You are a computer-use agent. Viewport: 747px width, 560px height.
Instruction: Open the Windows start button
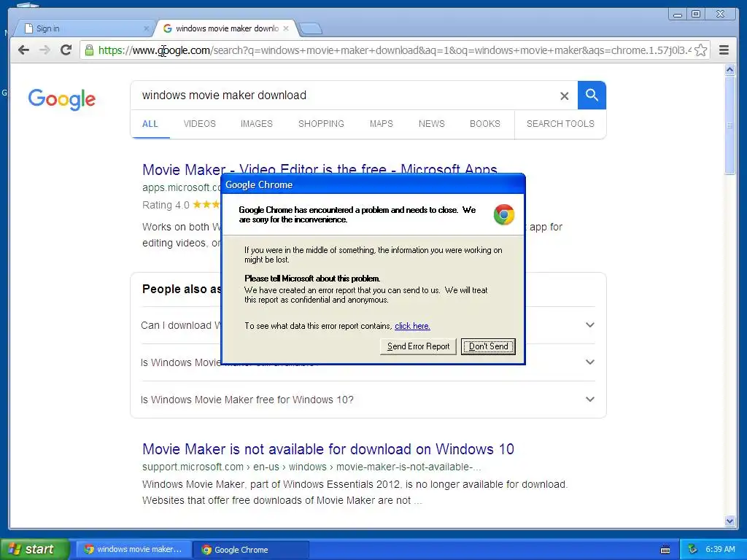click(x=34, y=549)
